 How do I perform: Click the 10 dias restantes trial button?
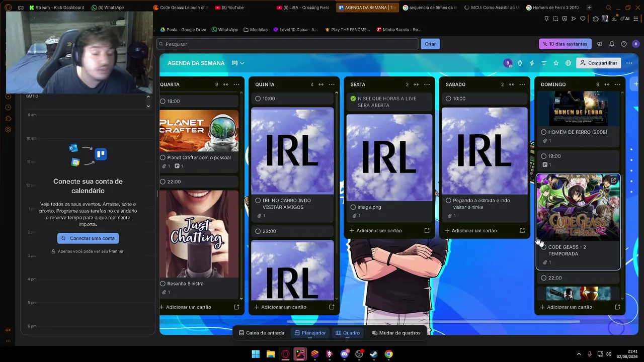[x=565, y=44]
